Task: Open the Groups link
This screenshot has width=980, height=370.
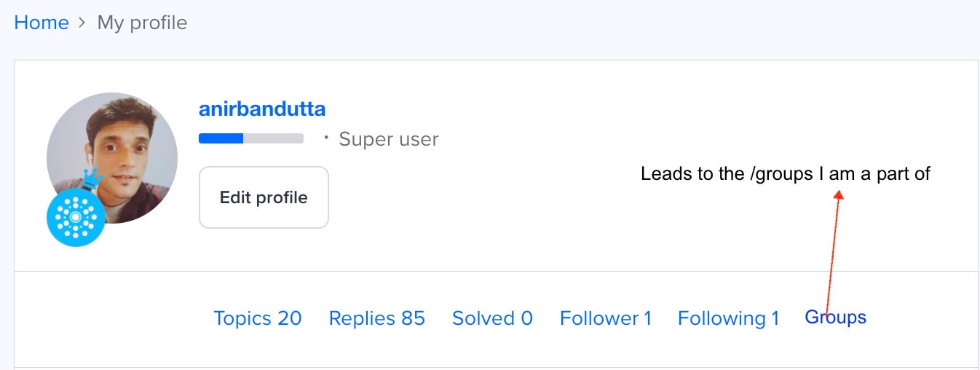Action: click(x=836, y=318)
